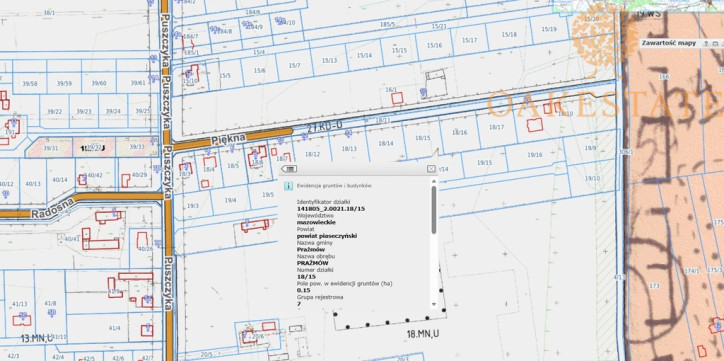Click powiat piaseczyński value
Screen dimensions: 724x361
(327, 236)
